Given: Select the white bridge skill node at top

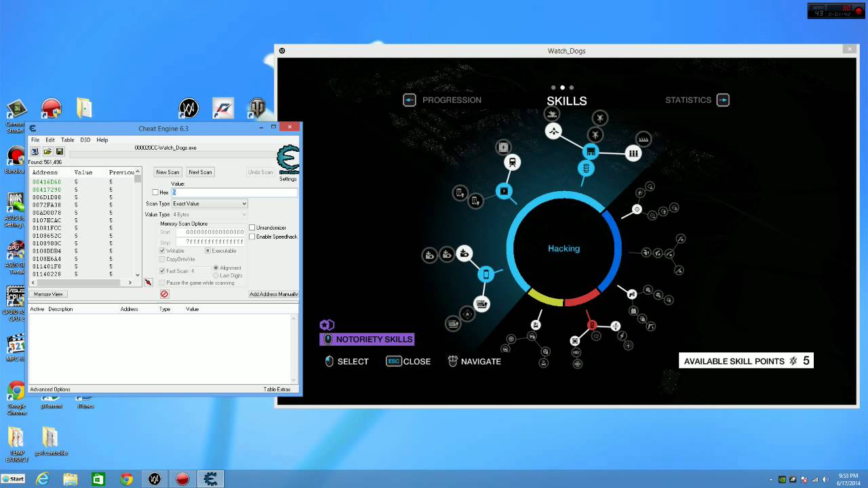Looking at the screenshot, I should [554, 131].
